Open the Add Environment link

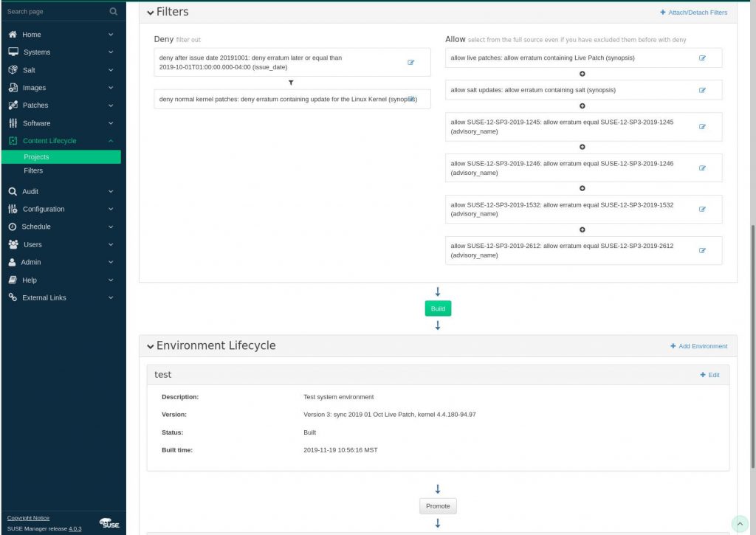point(698,346)
